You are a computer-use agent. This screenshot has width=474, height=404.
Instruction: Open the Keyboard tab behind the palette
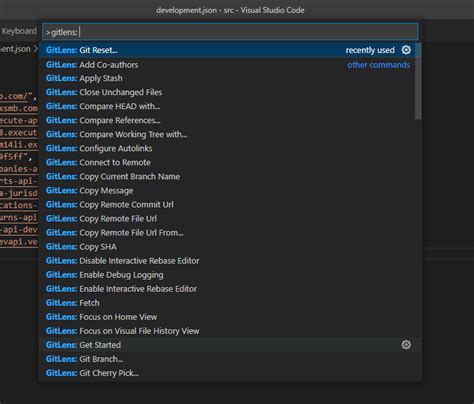click(19, 31)
